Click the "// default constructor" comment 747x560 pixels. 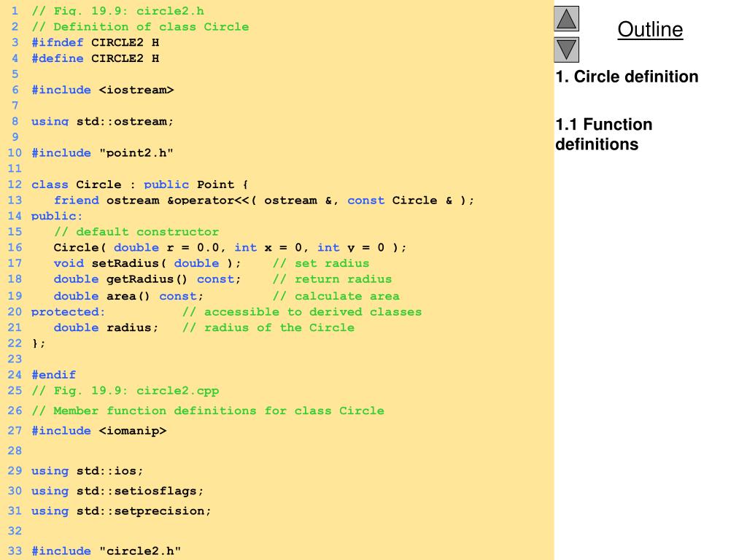(x=136, y=232)
